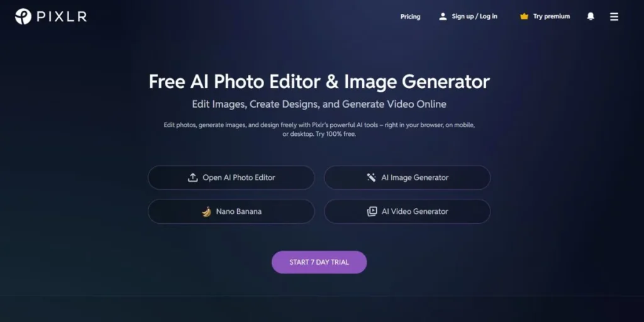The height and width of the screenshot is (322, 644).
Task: Click the upload icon in Open AI Photo Editor
Action: (192, 177)
